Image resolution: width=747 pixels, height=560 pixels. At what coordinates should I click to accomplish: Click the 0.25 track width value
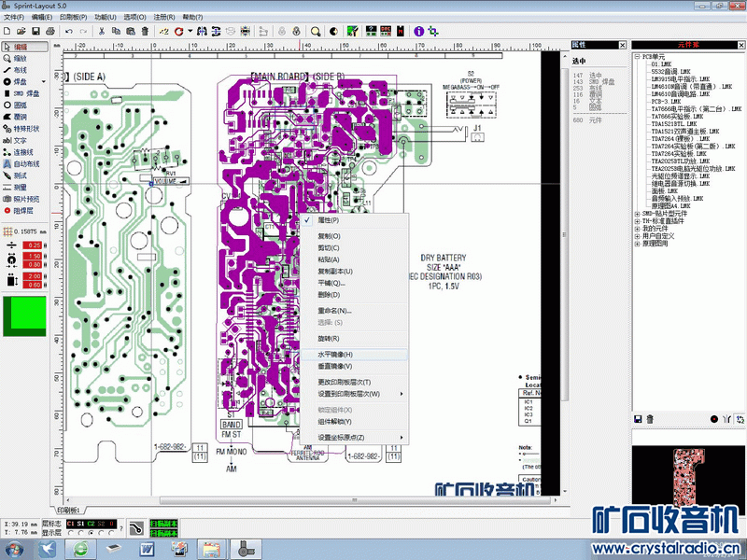pyautogui.click(x=33, y=245)
